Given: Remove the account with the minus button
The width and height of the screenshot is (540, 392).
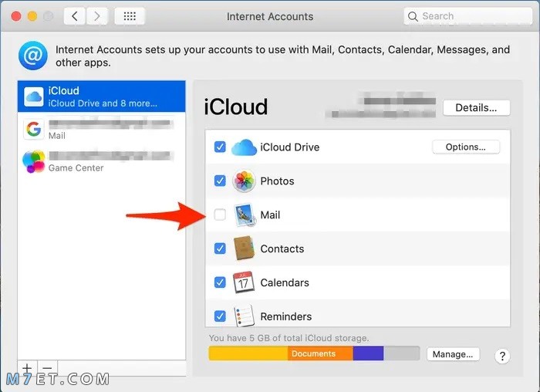Looking at the screenshot, I should [48, 368].
